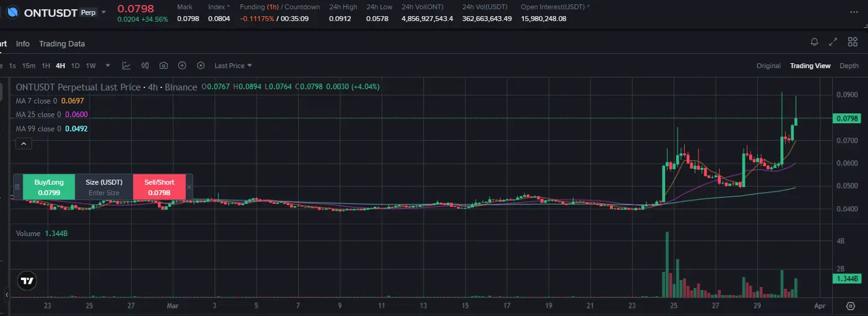Image resolution: width=868 pixels, height=316 pixels.
Task: Open the indicators chart-line icon
Action: [126, 66]
